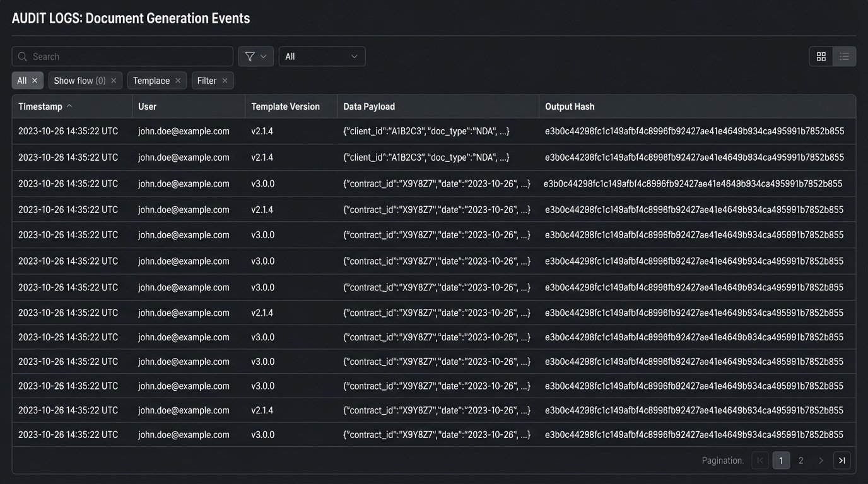
Task: Click the Data Payload column header
Action: click(369, 107)
